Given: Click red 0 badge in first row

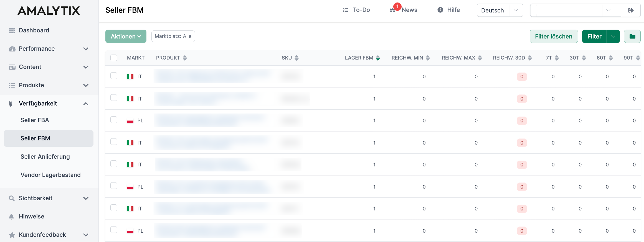Looking at the screenshot, I should (522, 77).
